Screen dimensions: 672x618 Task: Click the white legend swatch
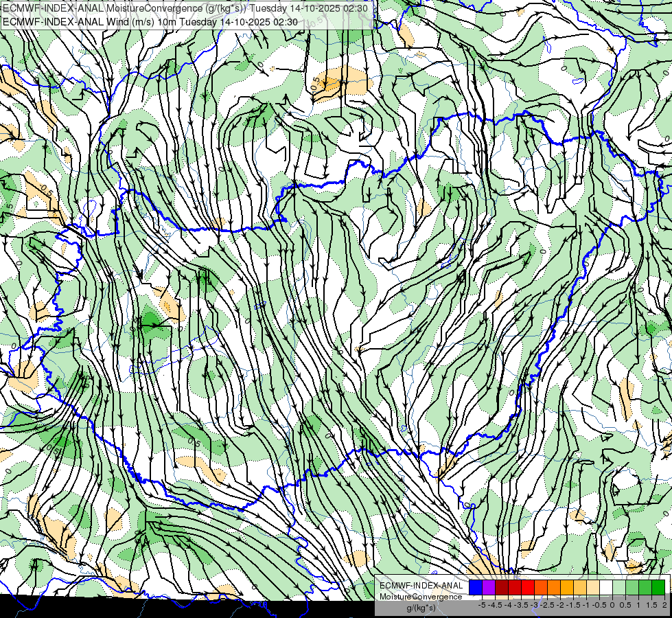click(606, 587)
